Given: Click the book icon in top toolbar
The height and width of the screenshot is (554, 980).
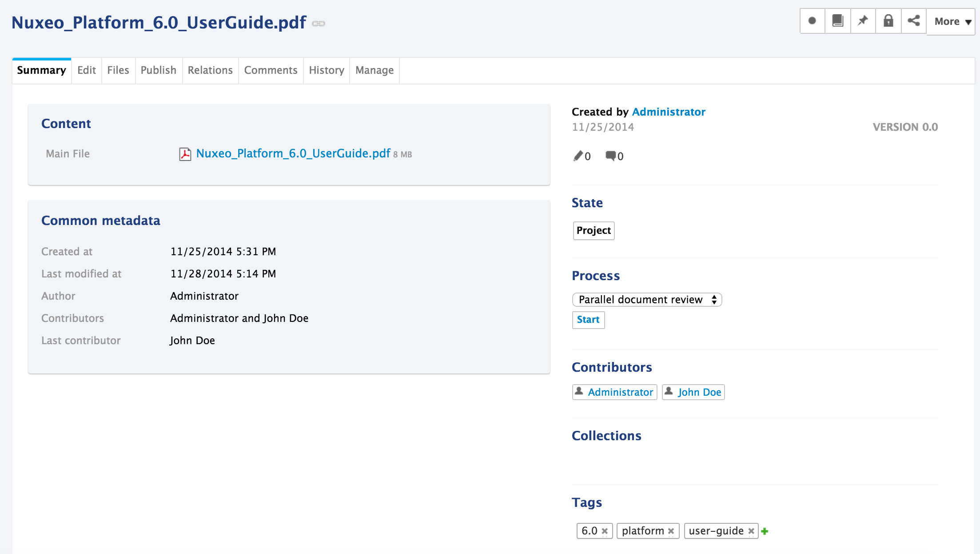Looking at the screenshot, I should pos(837,21).
